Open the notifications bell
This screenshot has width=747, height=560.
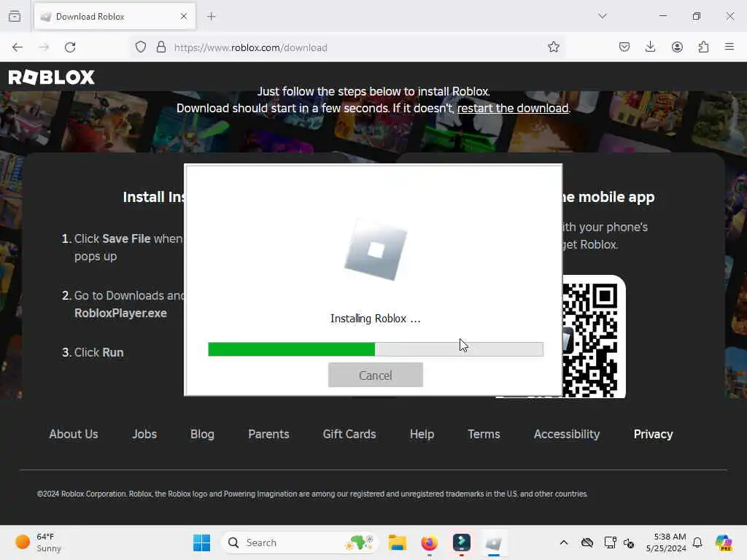(697, 542)
